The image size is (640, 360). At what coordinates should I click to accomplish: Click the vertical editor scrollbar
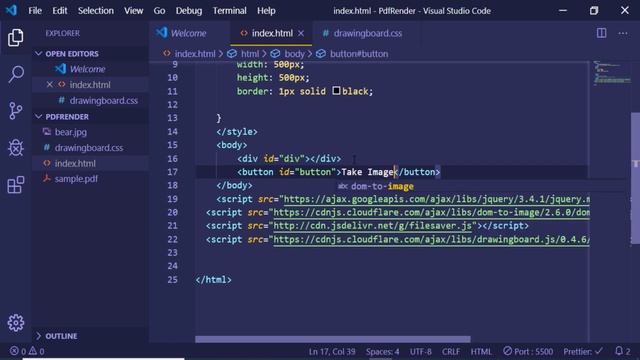coord(635,178)
